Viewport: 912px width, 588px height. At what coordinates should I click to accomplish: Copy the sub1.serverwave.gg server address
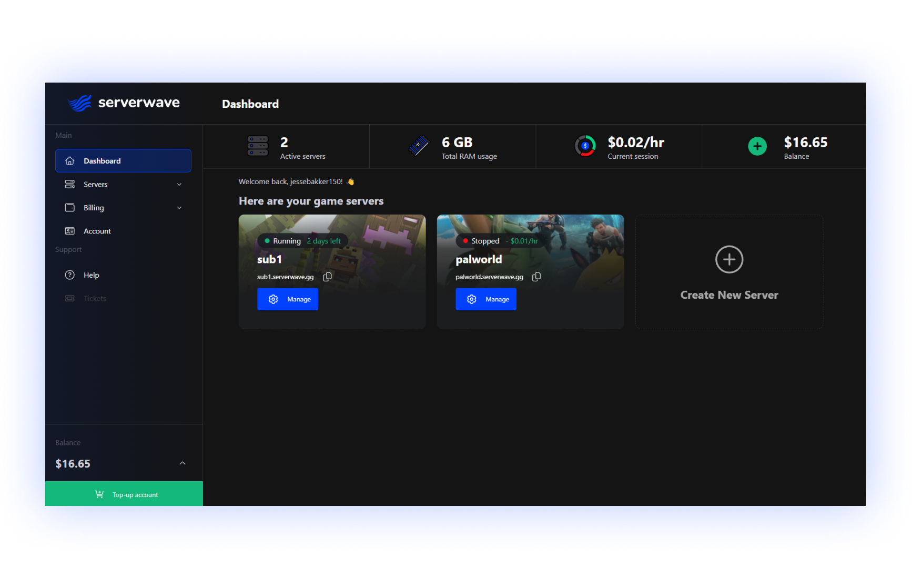[x=327, y=276]
